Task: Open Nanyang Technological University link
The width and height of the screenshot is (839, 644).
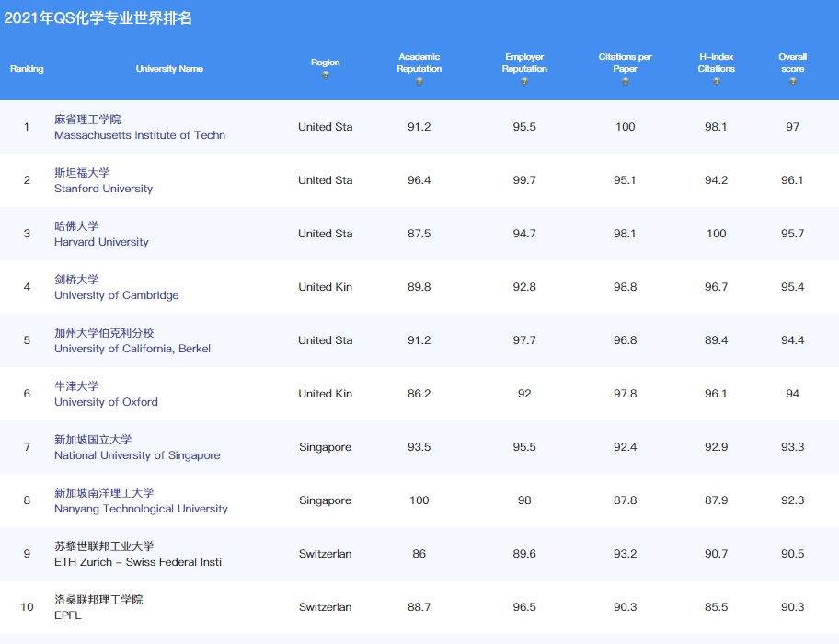Action: click(x=141, y=509)
